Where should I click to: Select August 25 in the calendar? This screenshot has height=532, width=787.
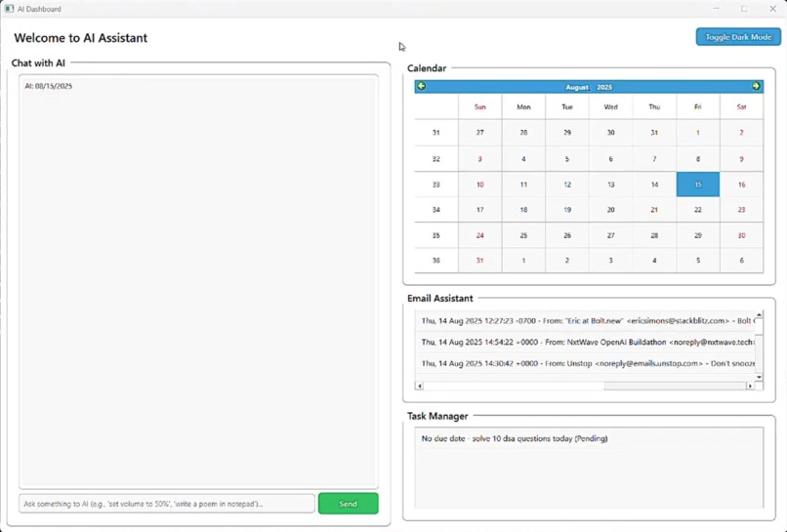click(x=523, y=235)
